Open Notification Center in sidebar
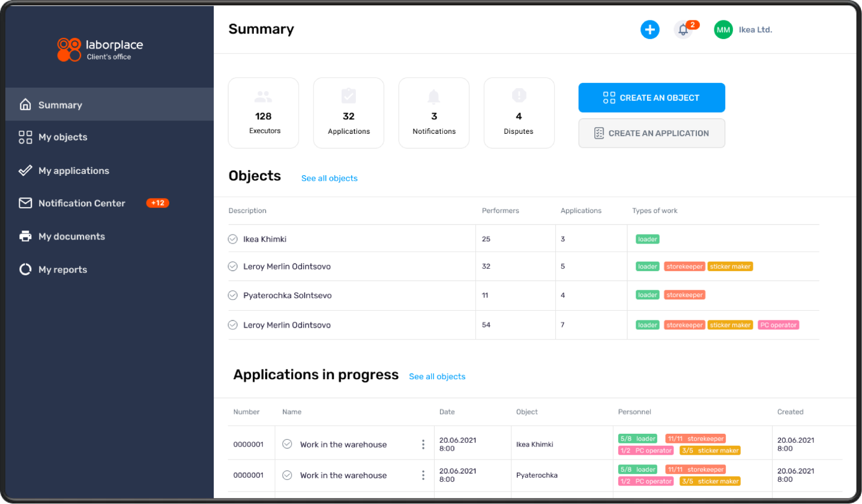 click(x=82, y=203)
